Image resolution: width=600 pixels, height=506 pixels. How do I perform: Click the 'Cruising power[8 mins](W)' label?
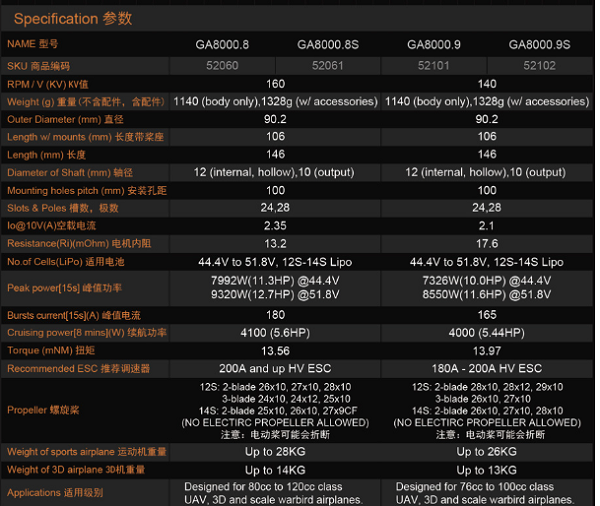(x=87, y=333)
